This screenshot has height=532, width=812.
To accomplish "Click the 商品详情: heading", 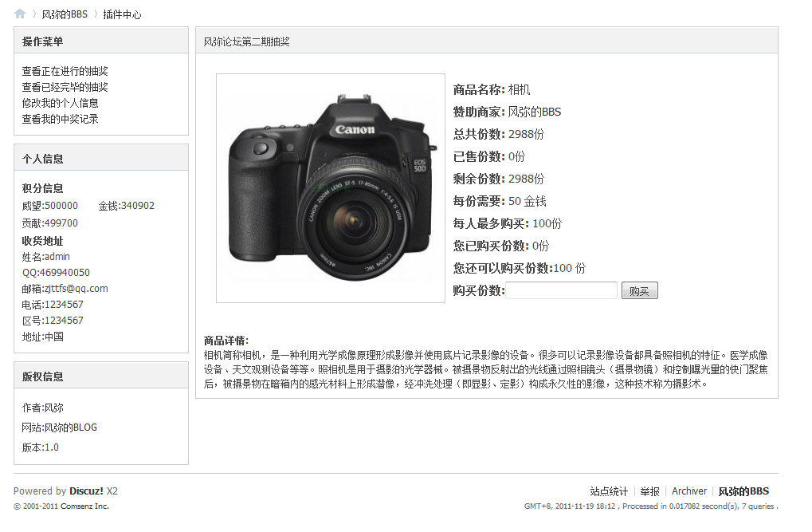I will pyautogui.click(x=226, y=341).
